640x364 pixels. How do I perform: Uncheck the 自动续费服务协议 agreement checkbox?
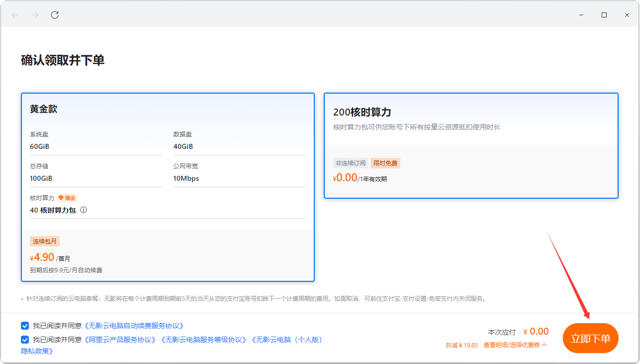point(25,326)
